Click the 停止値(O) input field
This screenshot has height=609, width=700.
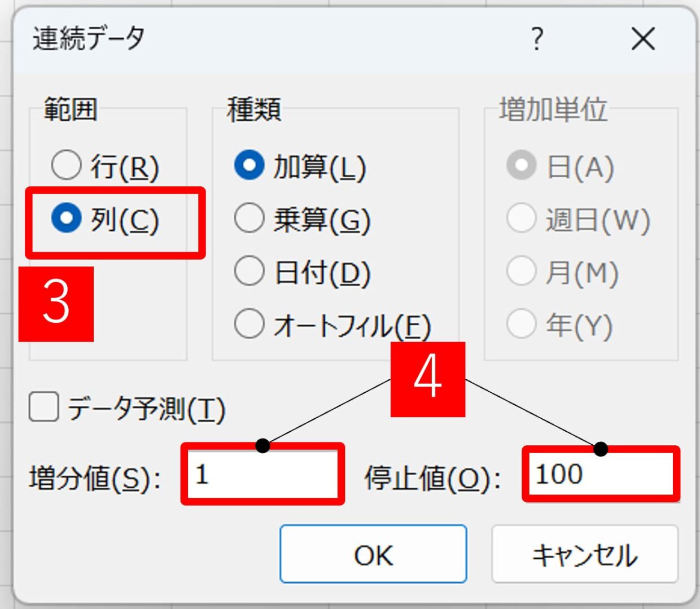click(x=601, y=474)
